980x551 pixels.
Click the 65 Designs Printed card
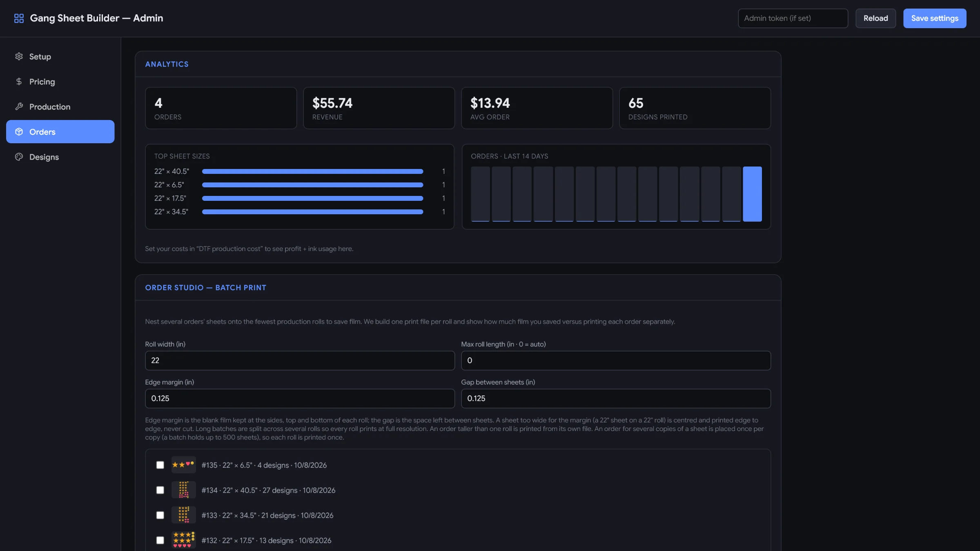(x=695, y=108)
